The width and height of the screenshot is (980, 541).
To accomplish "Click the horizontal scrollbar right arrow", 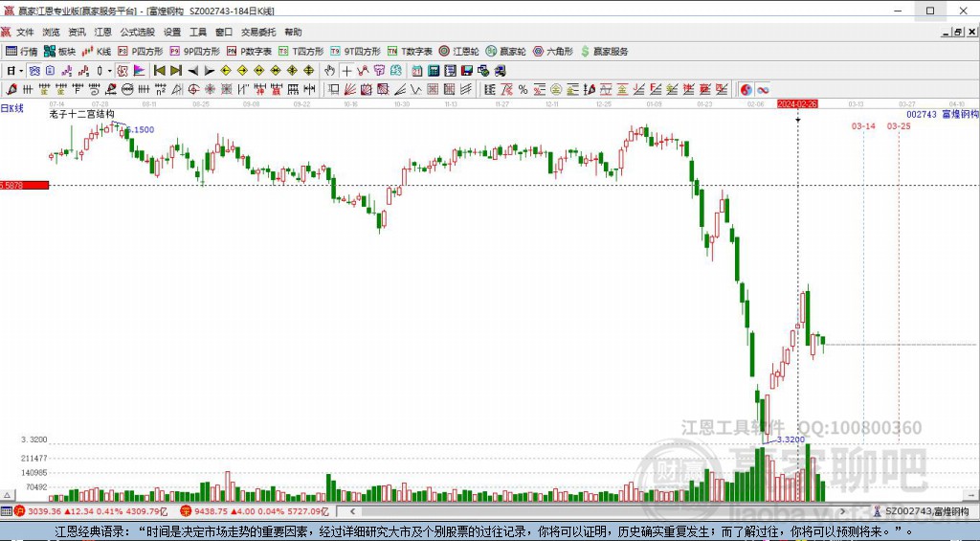I will [x=842, y=511].
